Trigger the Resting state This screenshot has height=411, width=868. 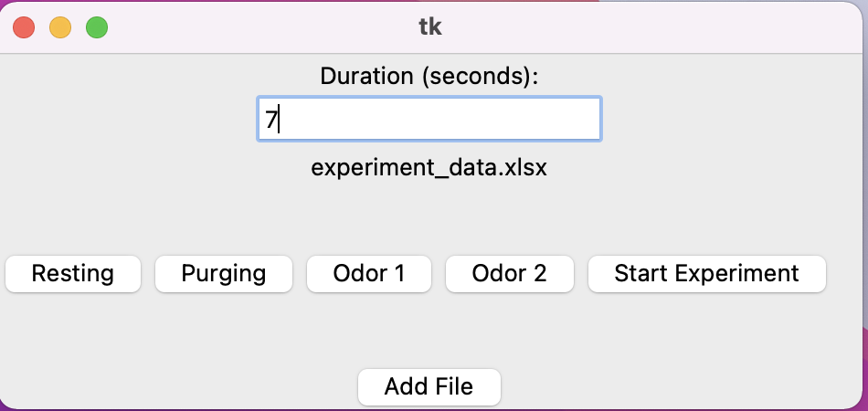pyautogui.click(x=73, y=273)
